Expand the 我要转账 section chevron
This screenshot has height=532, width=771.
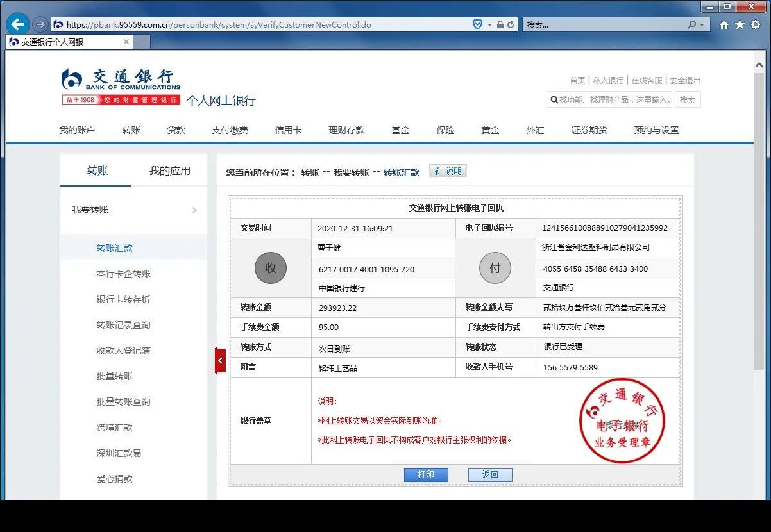coord(194,210)
